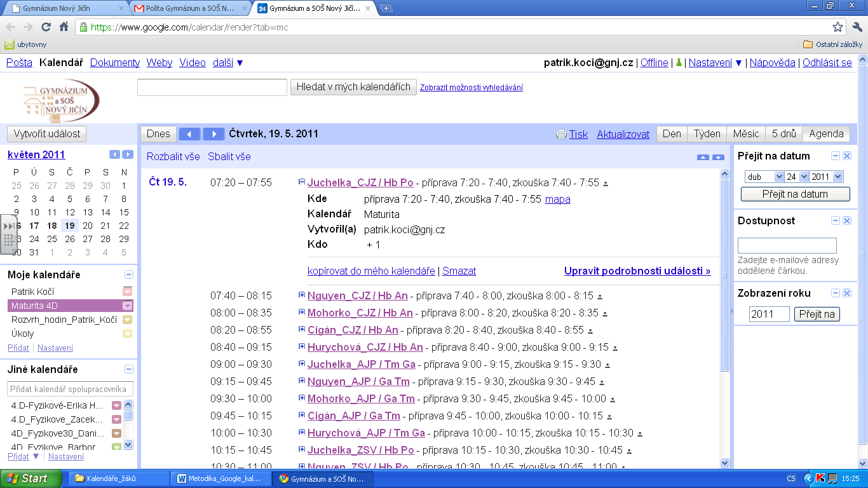Click the Dostupnost e-mail address field

(787, 245)
